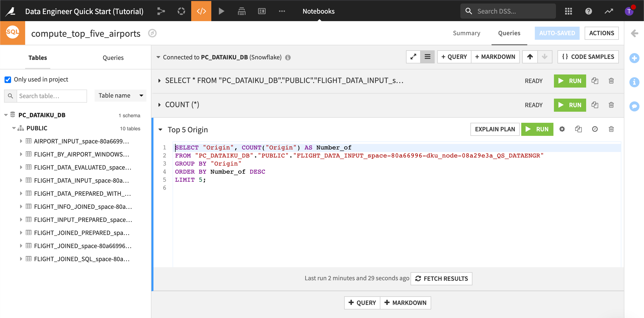Delete the Top 5 Origin query
Viewport: 644px width, 318px height.
pyautogui.click(x=611, y=129)
